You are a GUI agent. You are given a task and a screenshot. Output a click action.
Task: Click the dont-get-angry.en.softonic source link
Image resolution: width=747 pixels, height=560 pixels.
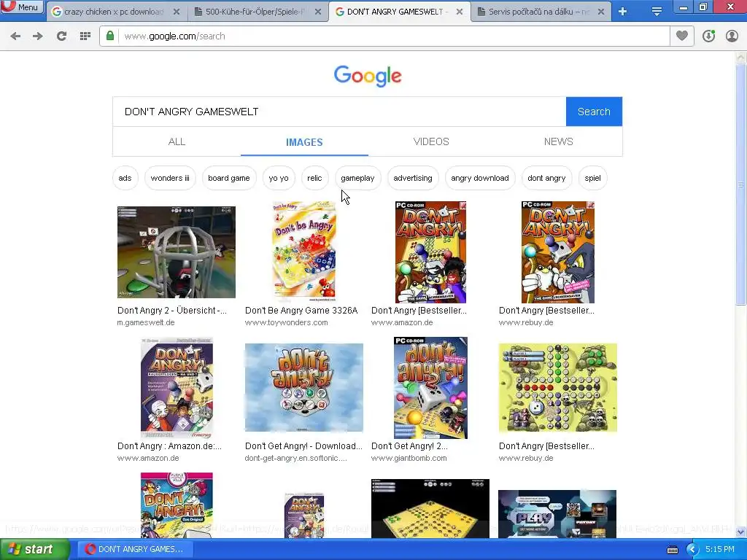point(296,458)
